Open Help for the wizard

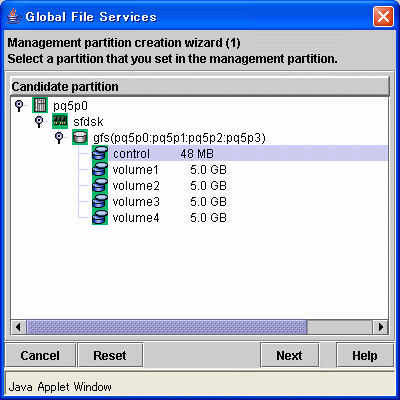[365, 355]
